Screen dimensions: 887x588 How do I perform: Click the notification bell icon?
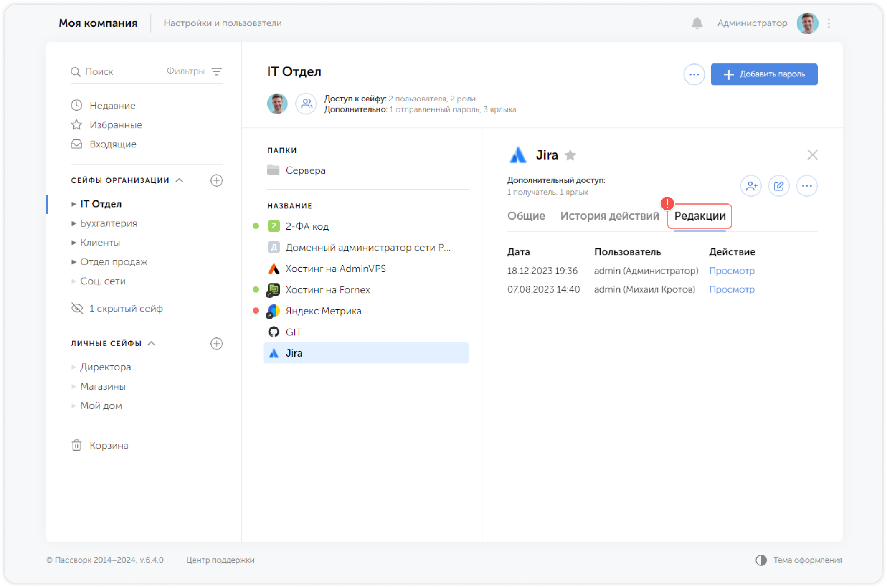697,23
